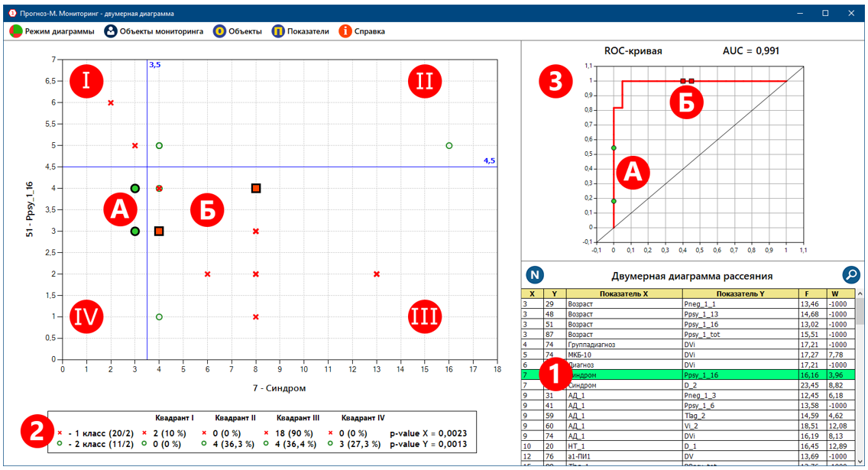Screen dimensions: 868x470
Task: Click the table scrollbar up arrow
Action: click(860, 293)
